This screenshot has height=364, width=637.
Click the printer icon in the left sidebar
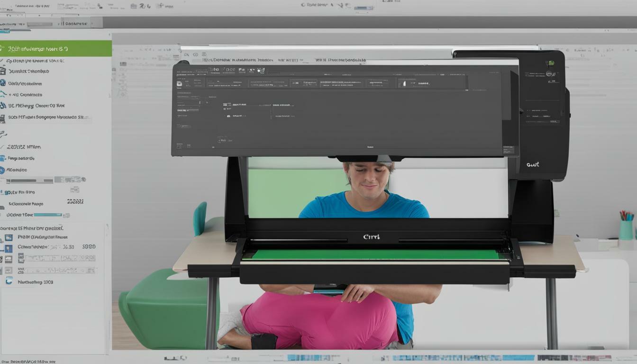(x=4, y=71)
